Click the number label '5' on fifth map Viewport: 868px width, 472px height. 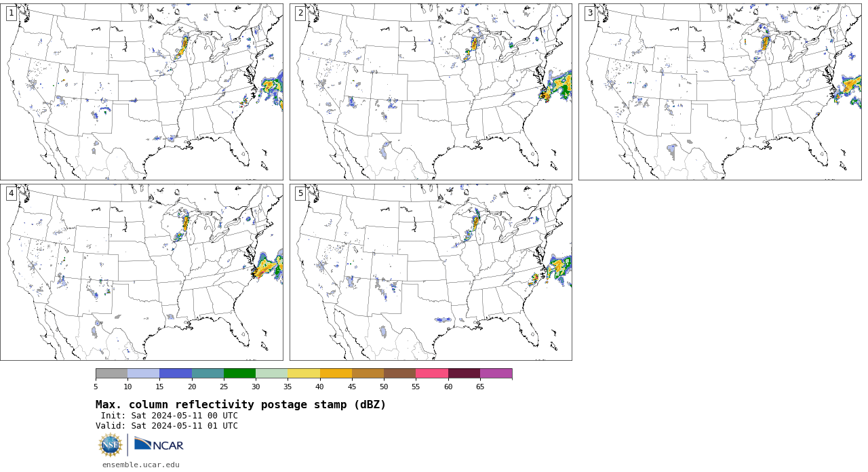[300, 194]
